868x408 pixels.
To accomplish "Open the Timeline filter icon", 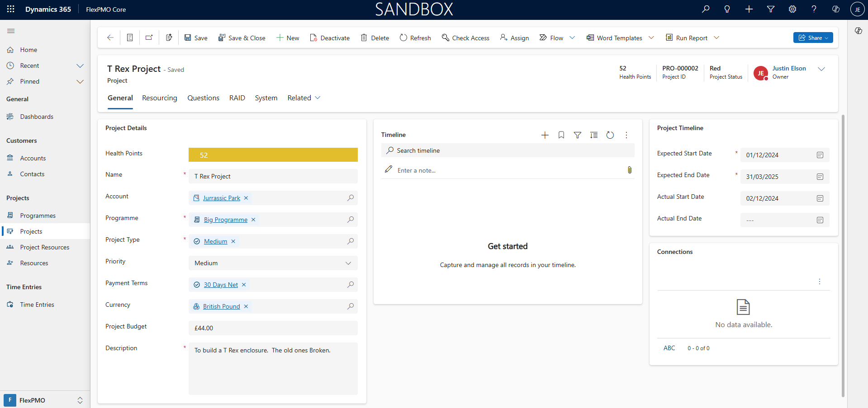I will tap(577, 135).
